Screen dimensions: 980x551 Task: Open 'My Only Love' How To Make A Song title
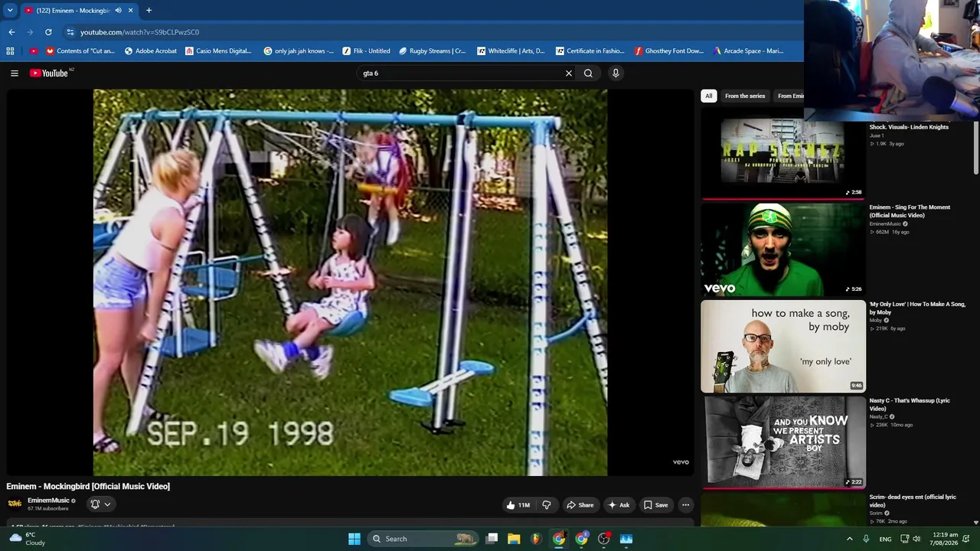[x=917, y=308]
